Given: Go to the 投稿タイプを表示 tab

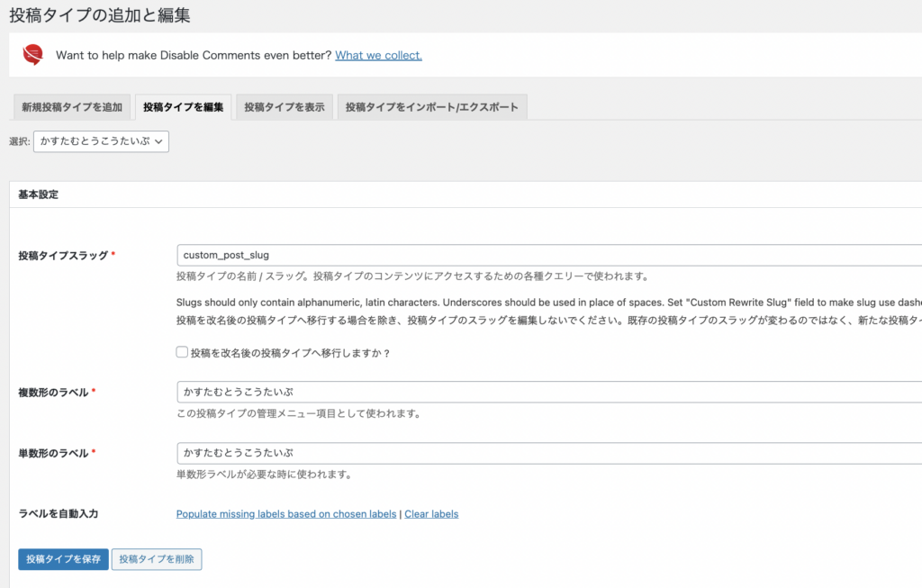Looking at the screenshot, I should (x=285, y=107).
